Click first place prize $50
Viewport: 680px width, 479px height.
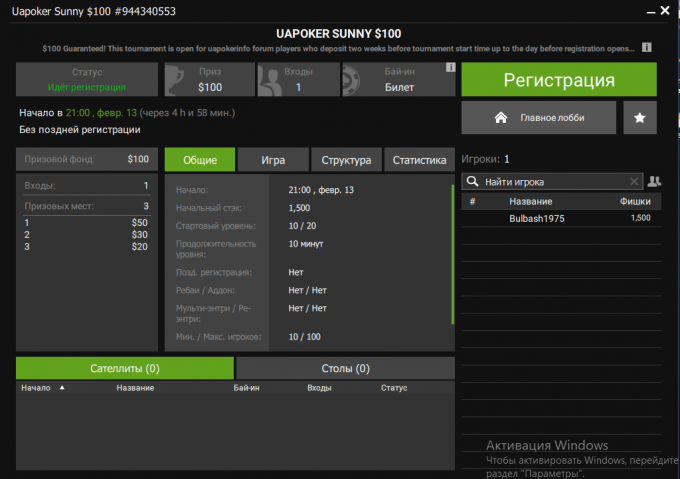139,223
